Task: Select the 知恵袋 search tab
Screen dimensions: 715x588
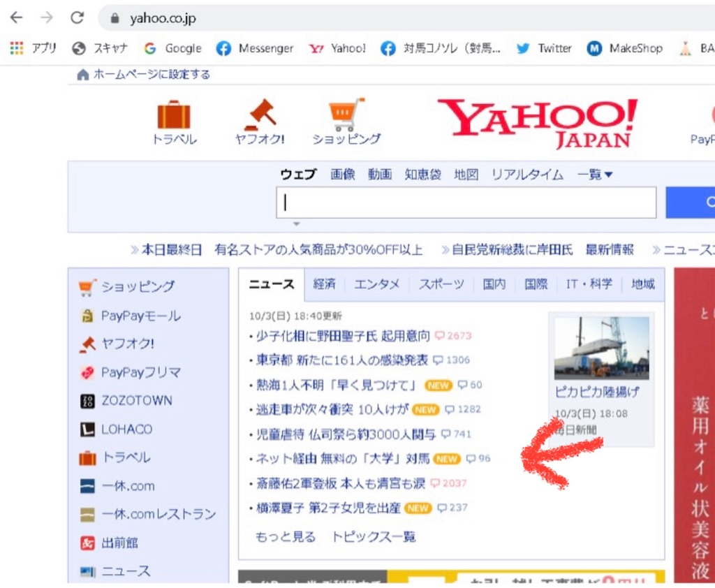Action: (422, 175)
